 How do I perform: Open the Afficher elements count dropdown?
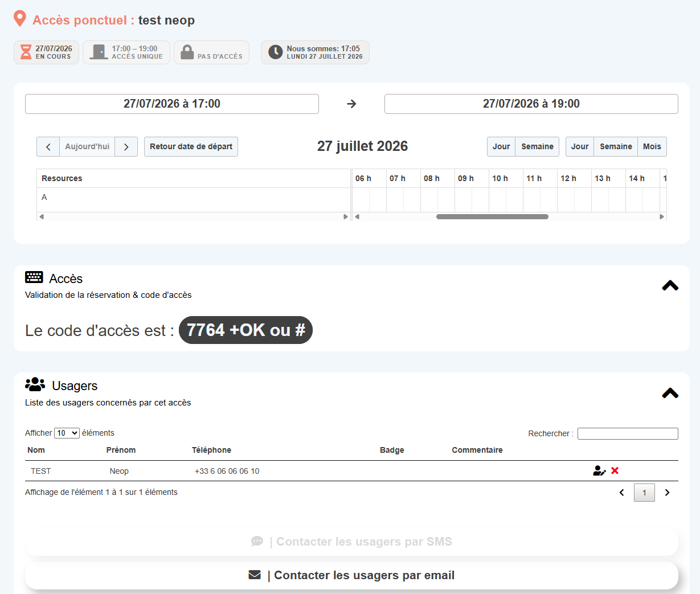tap(67, 433)
